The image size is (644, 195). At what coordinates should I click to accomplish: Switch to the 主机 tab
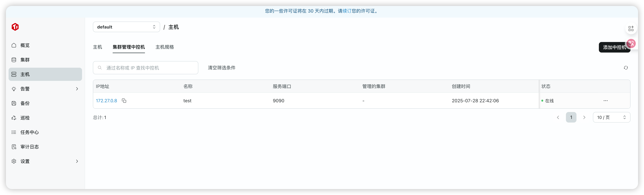98,47
